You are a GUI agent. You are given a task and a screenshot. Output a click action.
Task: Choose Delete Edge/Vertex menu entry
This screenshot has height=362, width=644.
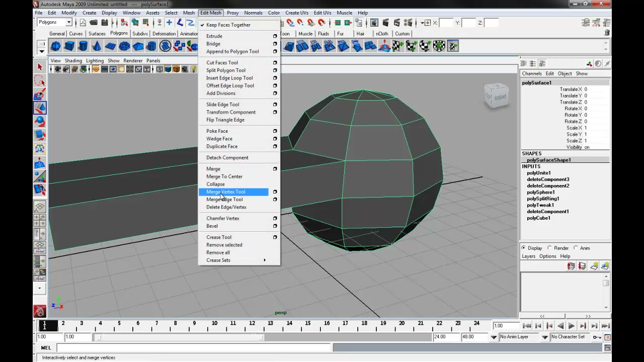click(x=226, y=207)
